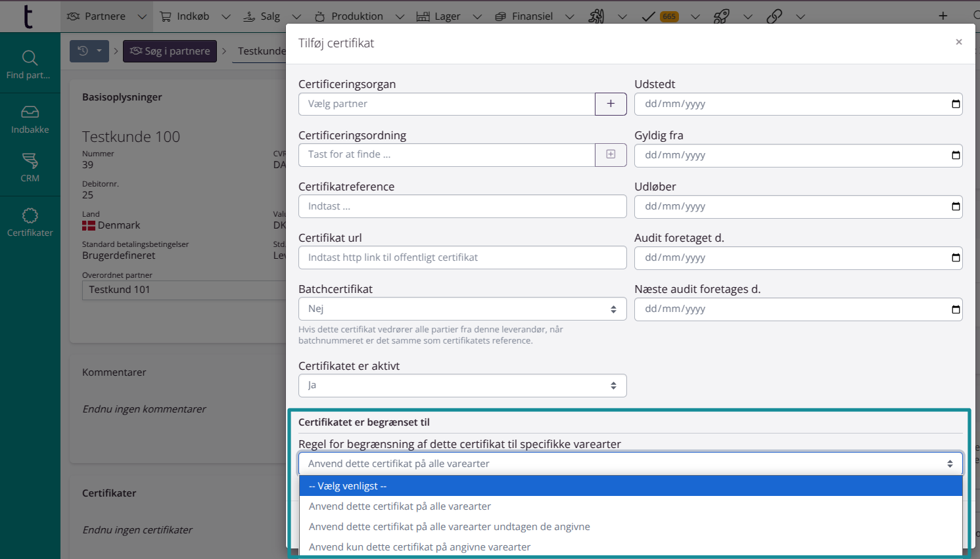
Task: Open the 'Certifikatet er aktivt' dropdown
Action: pos(462,386)
